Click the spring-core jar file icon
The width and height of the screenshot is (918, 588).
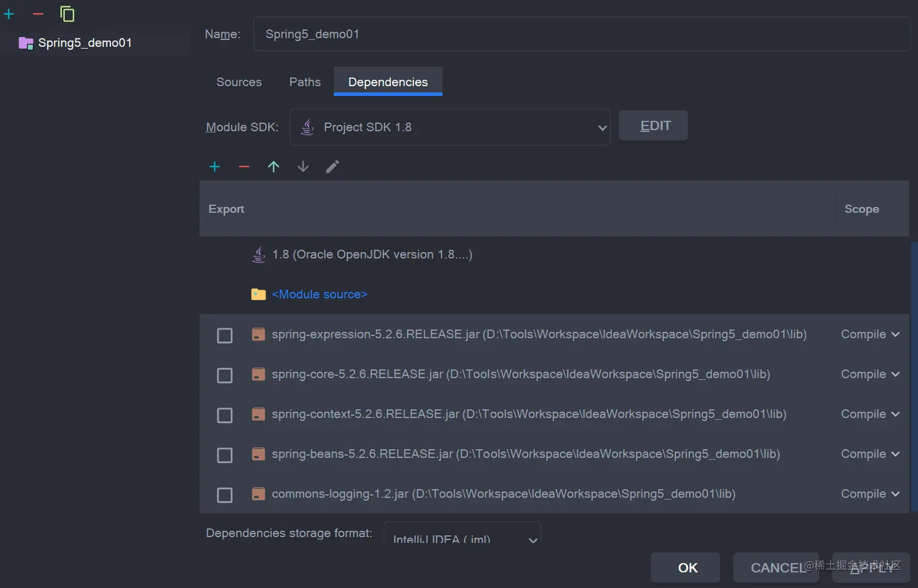(x=259, y=374)
